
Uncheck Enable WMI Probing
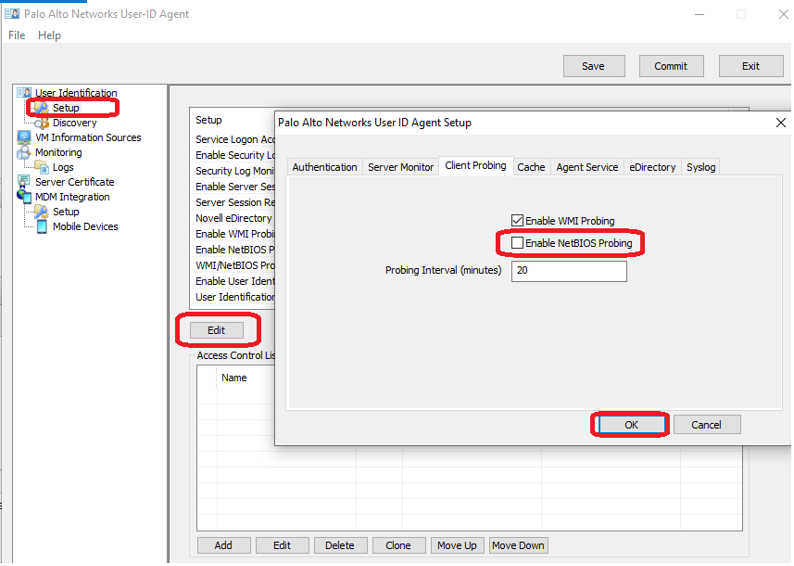point(517,221)
